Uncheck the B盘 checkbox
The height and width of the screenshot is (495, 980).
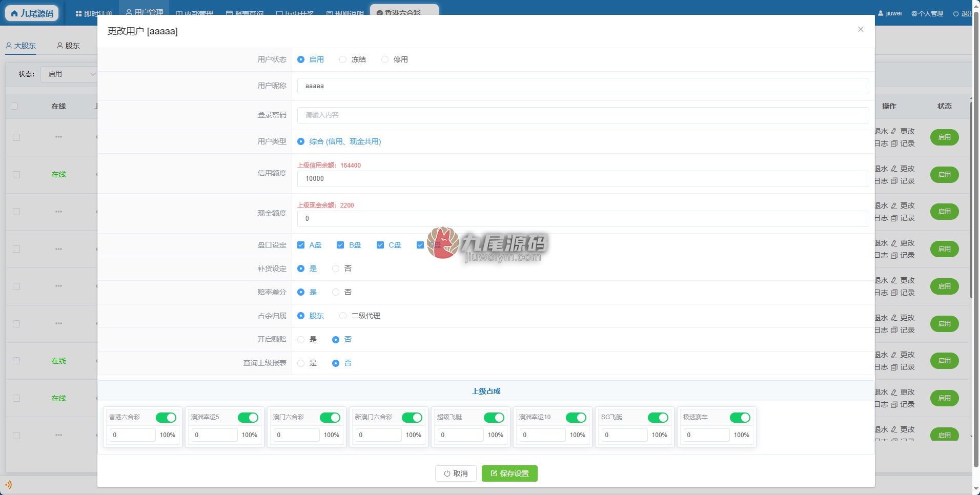click(340, 245)
